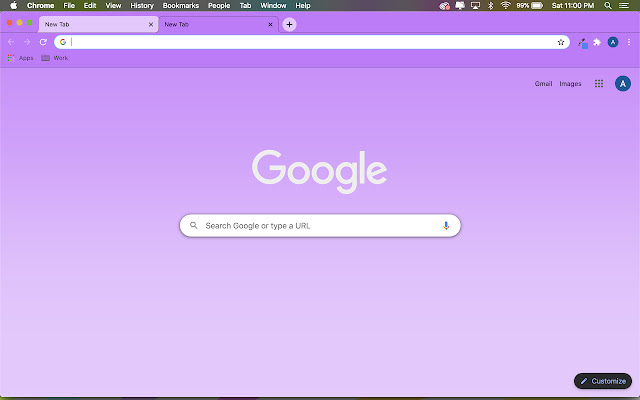Screen dimensions: 640x400
Task: Click the clock showing Sat 11:00 PM
Action: [x=573, y=6]
